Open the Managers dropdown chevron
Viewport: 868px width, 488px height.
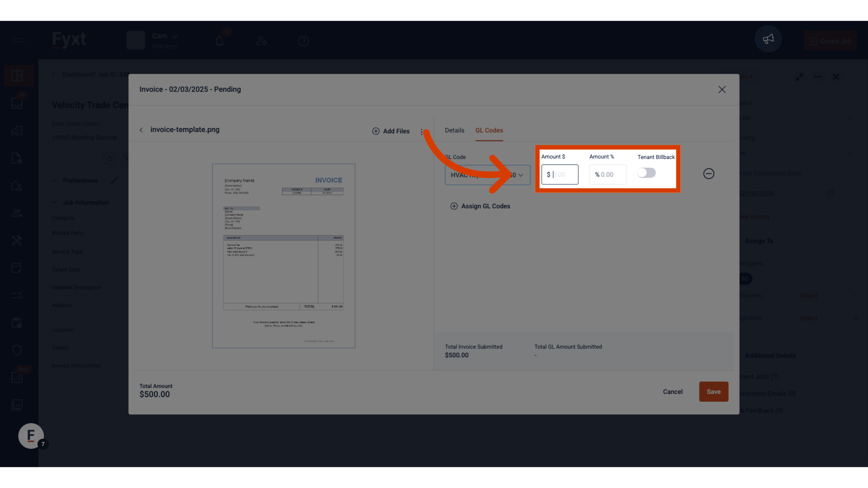[x=856, y=263]
